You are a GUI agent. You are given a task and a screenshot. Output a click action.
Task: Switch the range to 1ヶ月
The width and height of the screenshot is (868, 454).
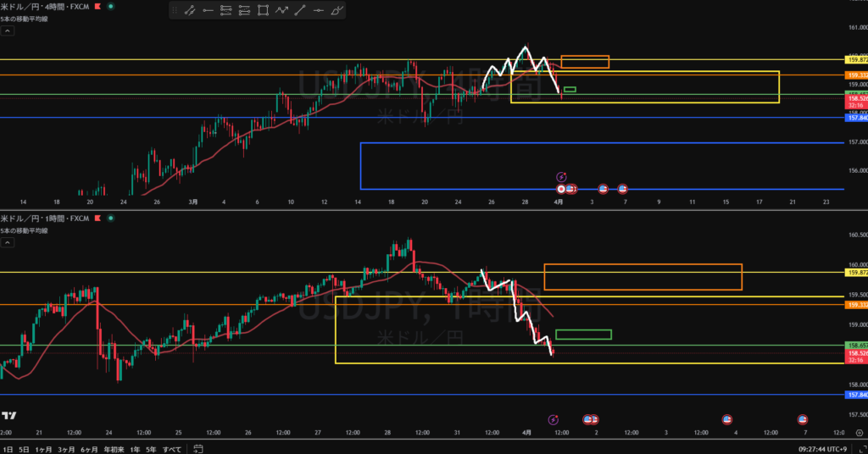(44, 448)
